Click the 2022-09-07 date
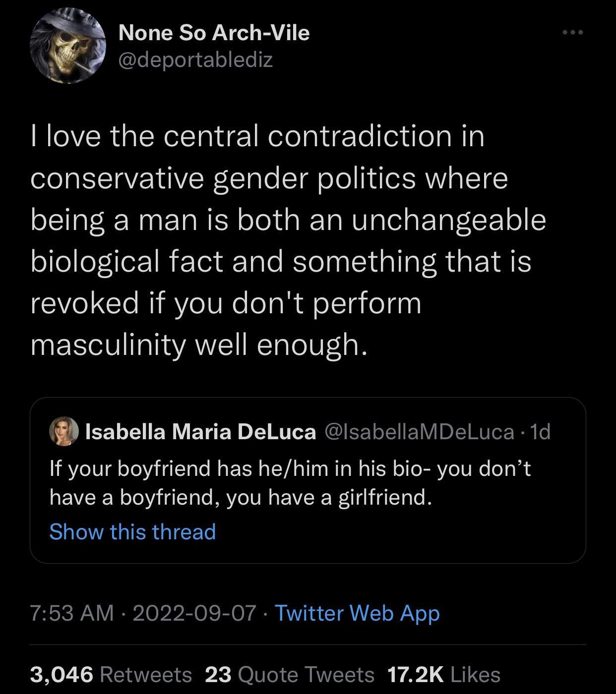 point(194,613)
